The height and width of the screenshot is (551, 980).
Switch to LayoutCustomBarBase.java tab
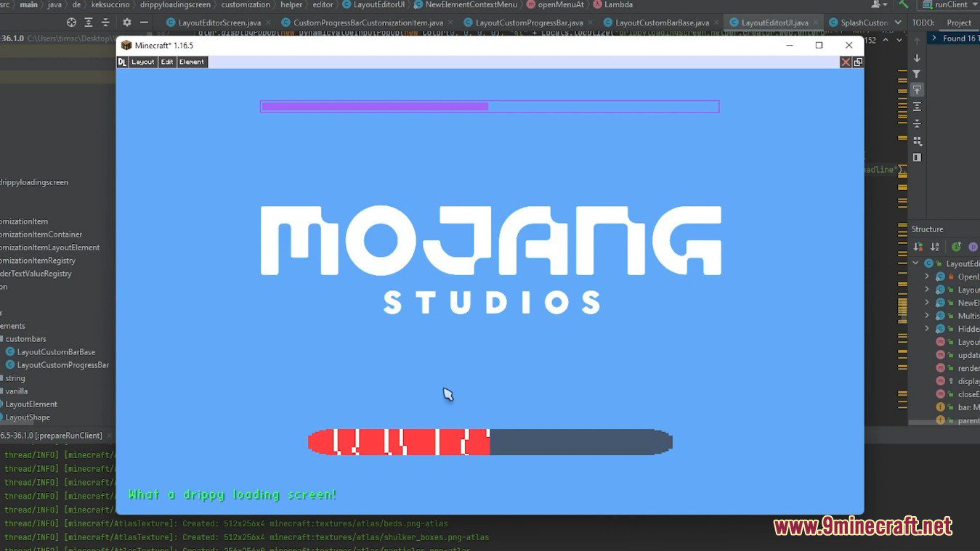[x=662, y=23]
